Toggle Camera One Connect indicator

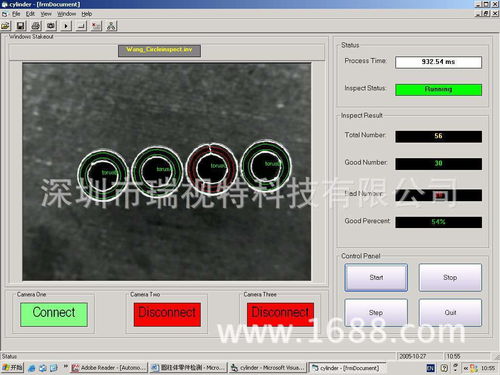click(54, 314)
